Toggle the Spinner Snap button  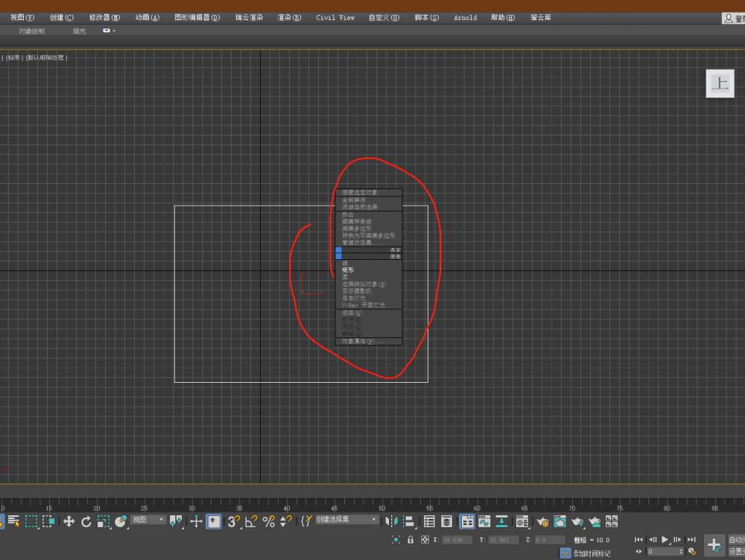click(285, 521)
